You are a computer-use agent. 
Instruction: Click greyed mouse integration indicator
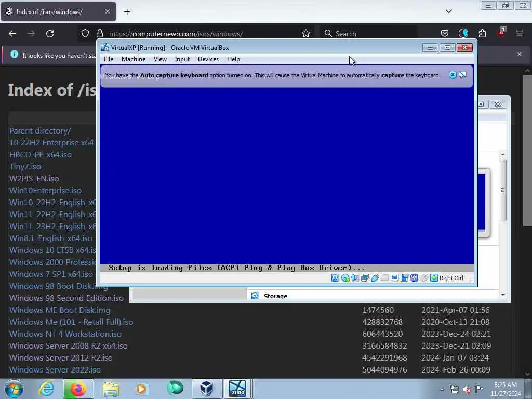point(424,278)
